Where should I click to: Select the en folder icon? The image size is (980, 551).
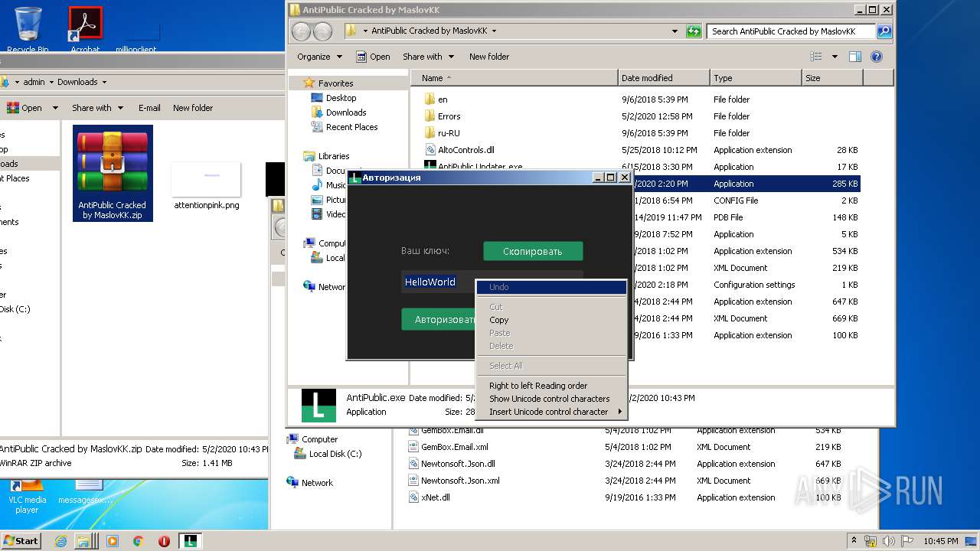[x=430, y=99]
